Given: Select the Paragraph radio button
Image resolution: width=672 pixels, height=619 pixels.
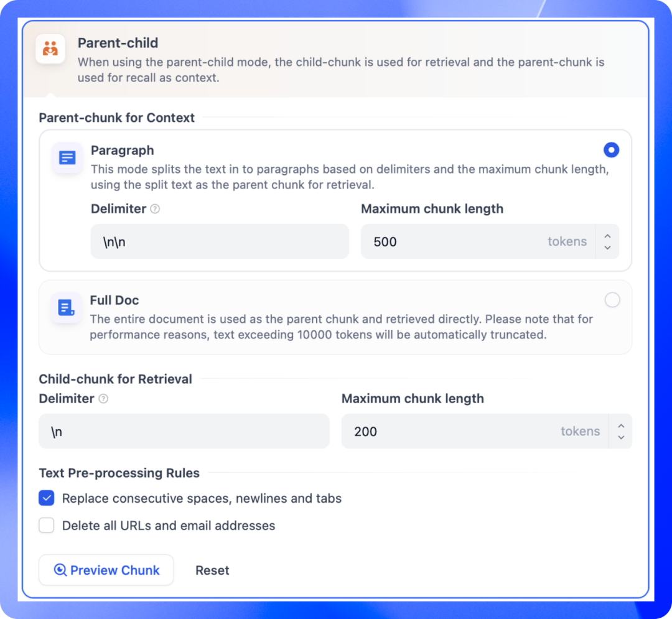Looking at the screenshot, I should pos(612,150).
